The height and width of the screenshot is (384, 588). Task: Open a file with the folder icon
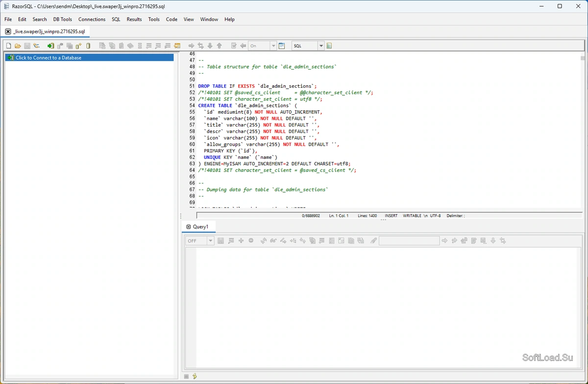click(18, 46)
